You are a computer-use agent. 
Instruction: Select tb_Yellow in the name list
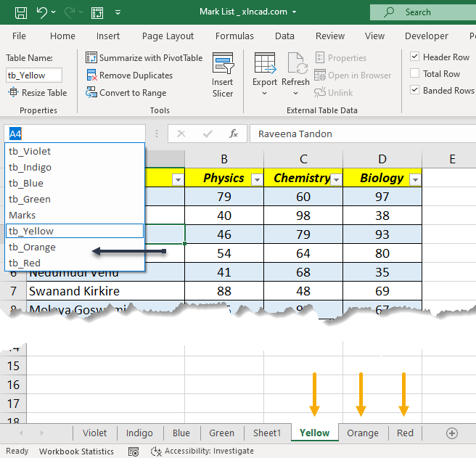pyautogui.click(x=75, y=231)
